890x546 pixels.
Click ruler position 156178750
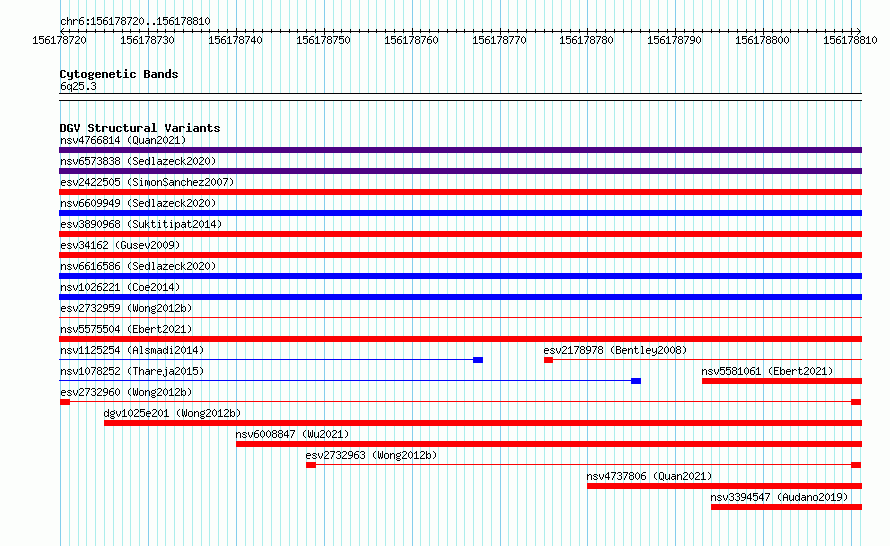tap(324, 40)
